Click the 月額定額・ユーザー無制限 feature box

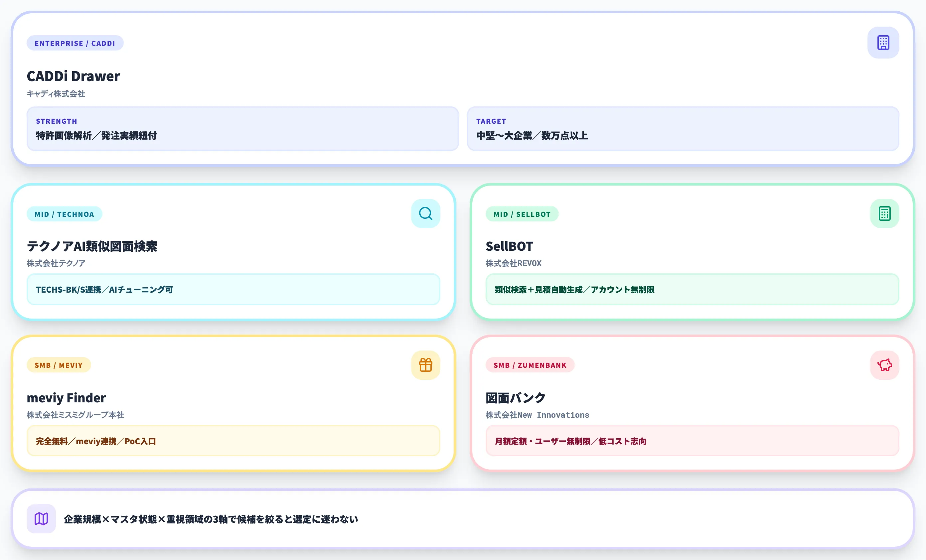(692, 441)
